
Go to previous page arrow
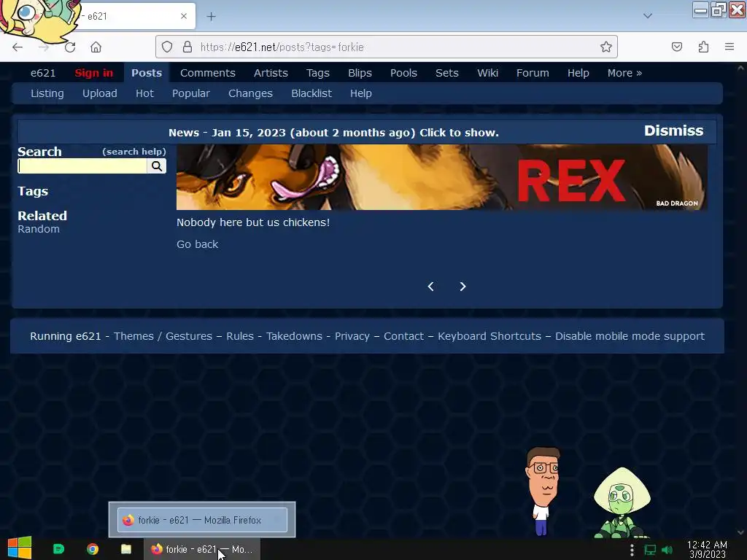point(430,286)
